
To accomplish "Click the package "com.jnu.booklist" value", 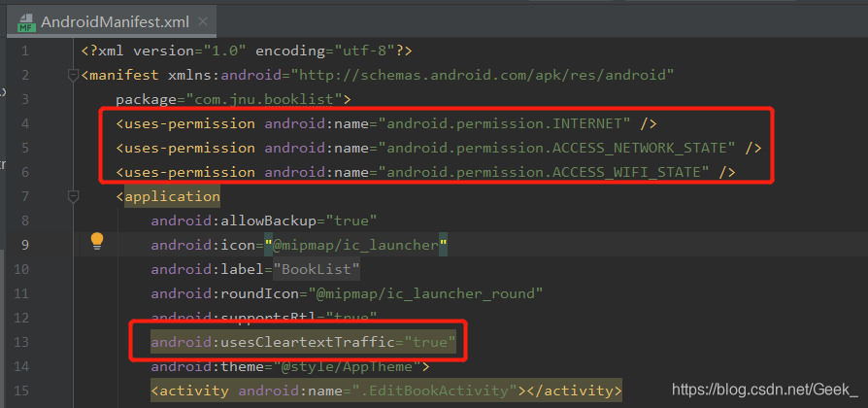I will click(265, 99).
